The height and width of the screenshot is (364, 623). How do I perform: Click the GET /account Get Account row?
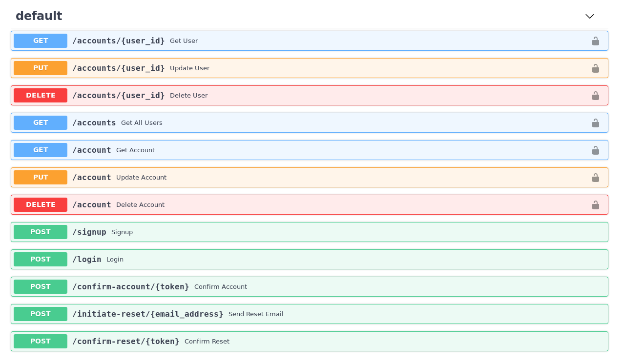(293, 150)
